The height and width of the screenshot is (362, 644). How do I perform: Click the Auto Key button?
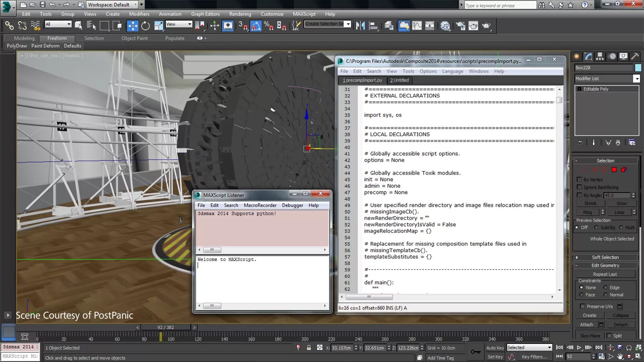(x=494, y=348)
